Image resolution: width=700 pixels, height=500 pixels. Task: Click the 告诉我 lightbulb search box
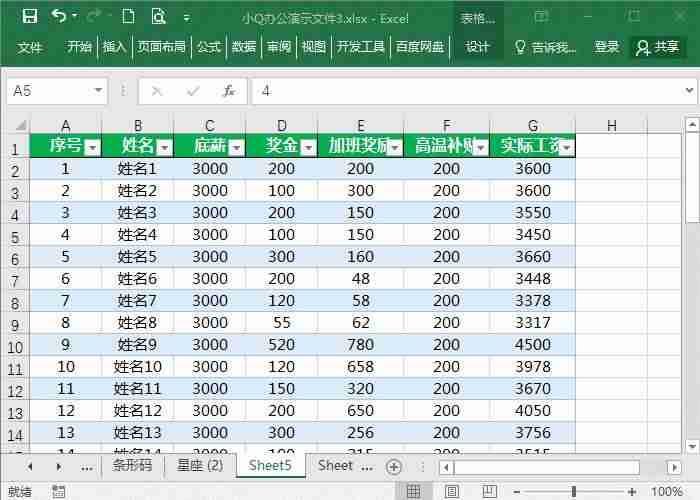click(x=545, y=47)
